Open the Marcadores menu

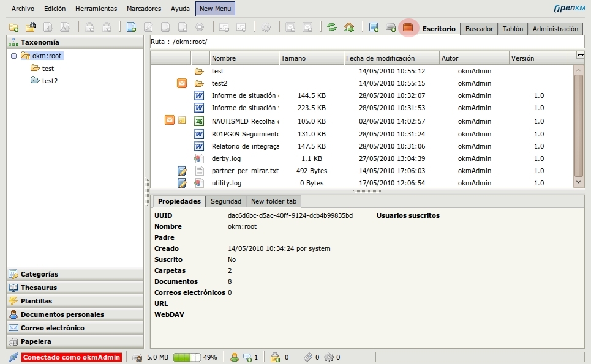point(144,9)
